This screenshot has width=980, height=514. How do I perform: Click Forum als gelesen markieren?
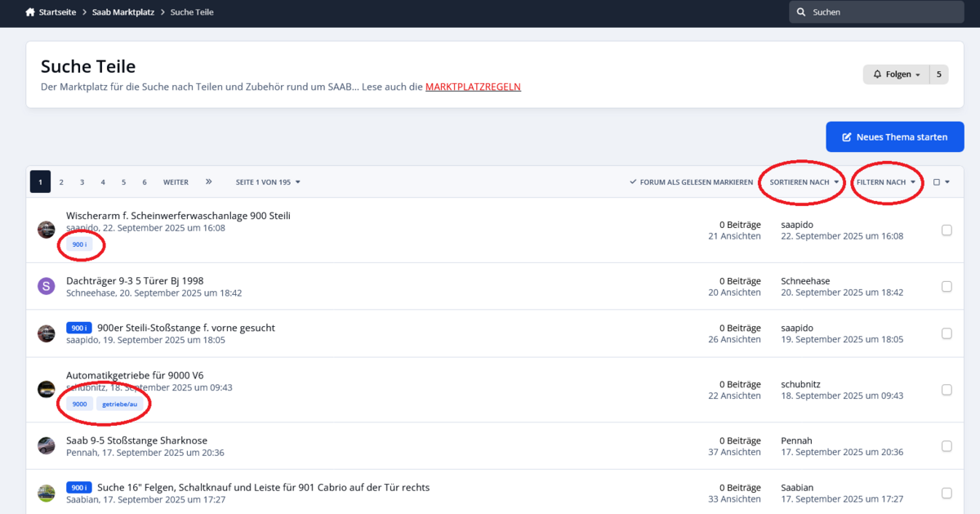pyautogui.click(x=691, y=182)
